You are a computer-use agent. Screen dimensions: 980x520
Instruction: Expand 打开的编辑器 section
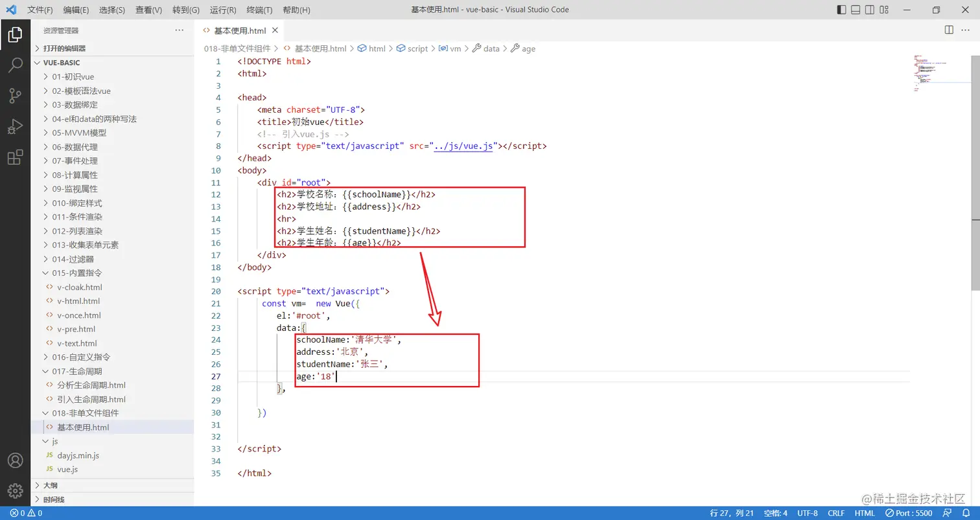click(x=113, y=48)
